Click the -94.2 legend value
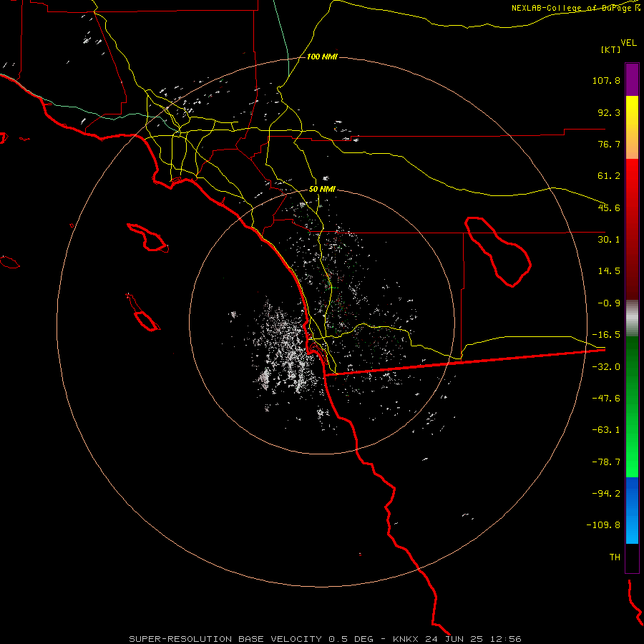Screen dimensions: 644x644 606,493
